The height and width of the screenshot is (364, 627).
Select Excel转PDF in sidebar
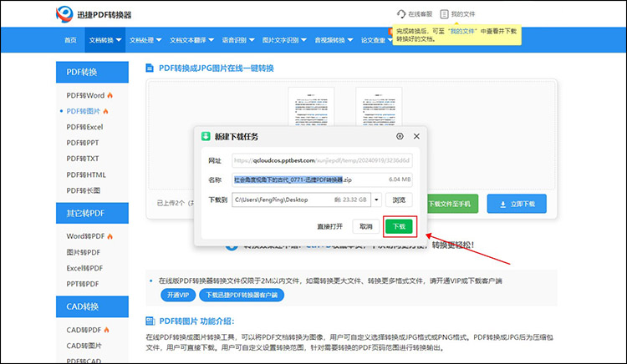click(x=84, y=268)
